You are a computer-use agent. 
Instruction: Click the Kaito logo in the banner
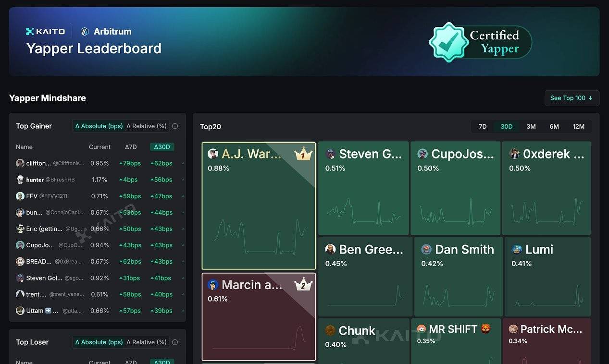click(x=45, y=32)
